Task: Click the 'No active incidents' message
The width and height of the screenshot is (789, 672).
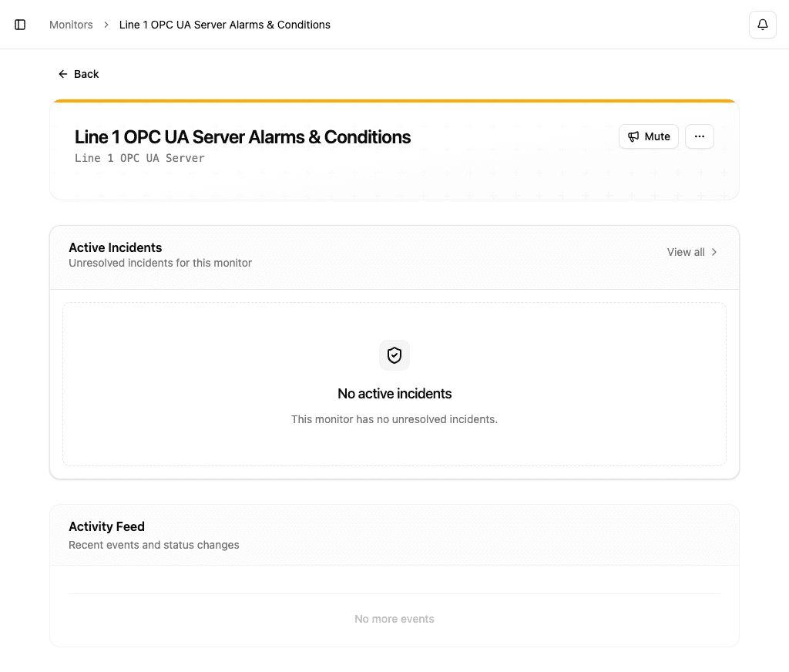Action: tap(394, 394)
